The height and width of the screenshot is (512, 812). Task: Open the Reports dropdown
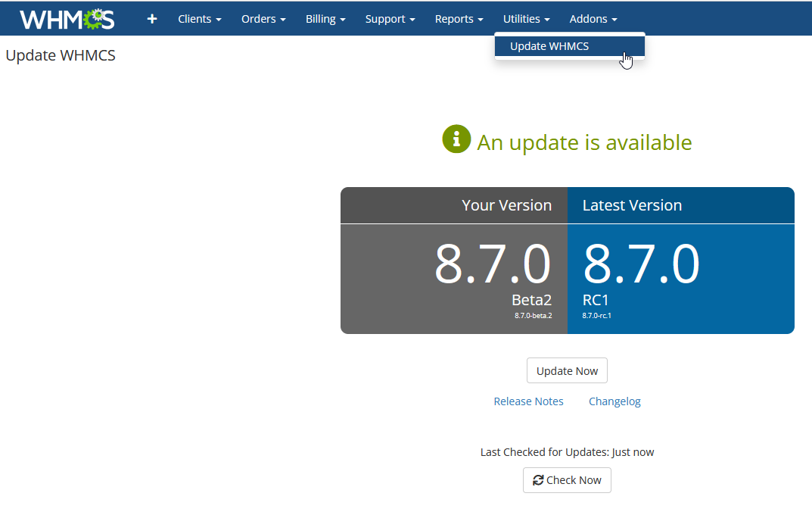pos(459,19)
